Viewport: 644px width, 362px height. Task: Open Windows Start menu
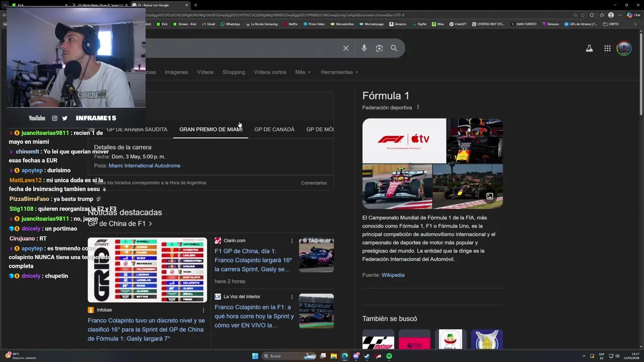point(255,356)
